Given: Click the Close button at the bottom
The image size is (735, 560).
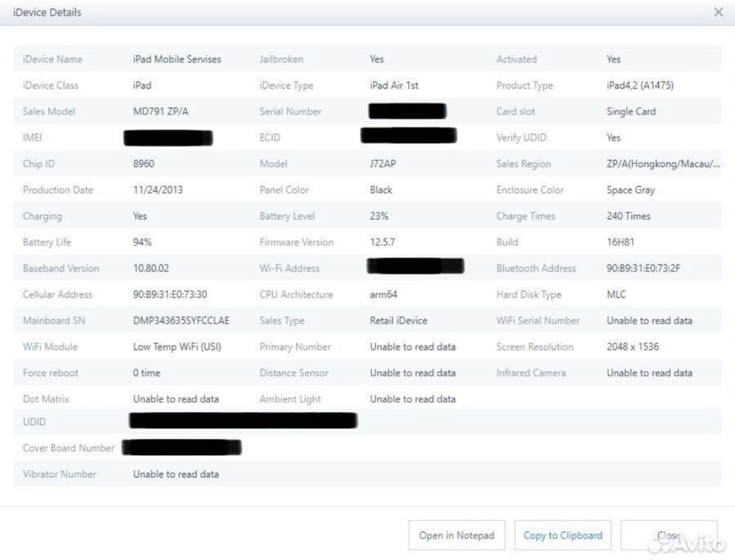Looking at the screenshot, I should (x=669, y=535).
